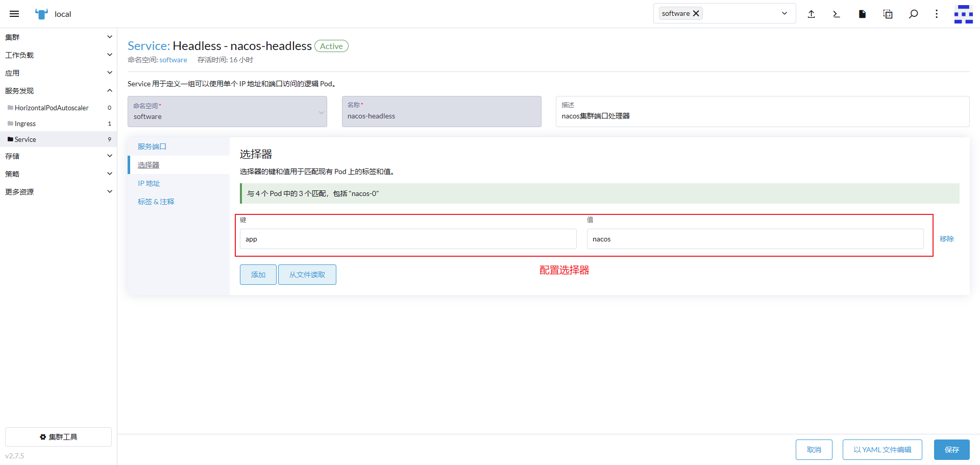Click the 取消 cancel button
This screenshot has width=980, height=465.
click(814, 450)
